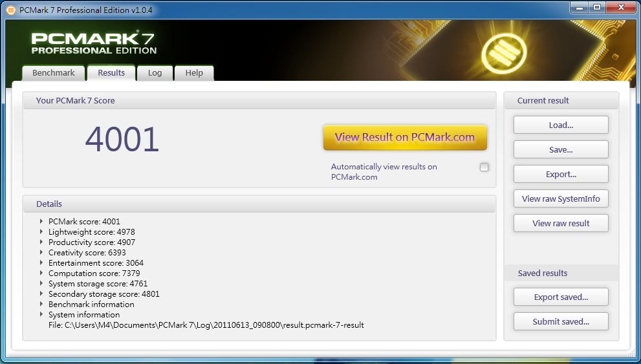Click the Export... result button

[x=561, y=175]
